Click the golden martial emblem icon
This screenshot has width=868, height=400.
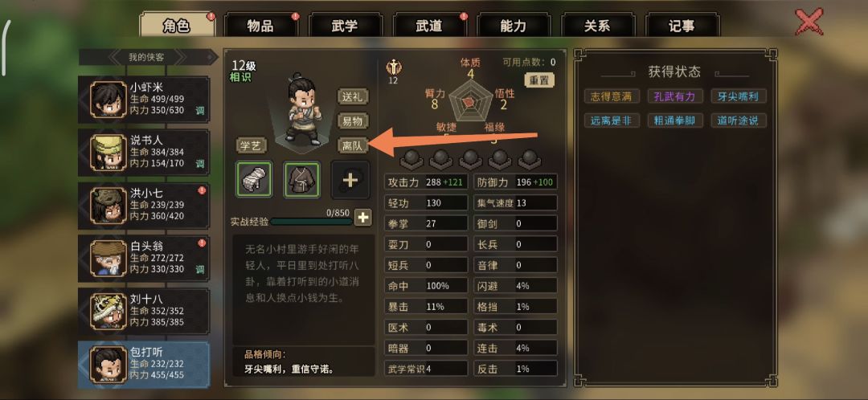pos(394,67)
